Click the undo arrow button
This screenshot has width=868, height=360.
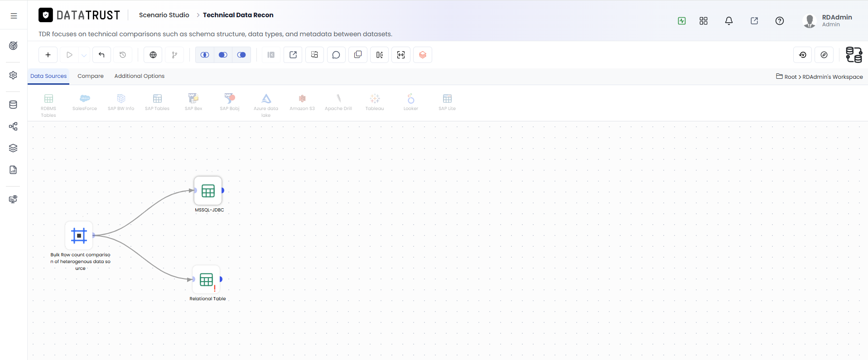click(x=102, y=55)
